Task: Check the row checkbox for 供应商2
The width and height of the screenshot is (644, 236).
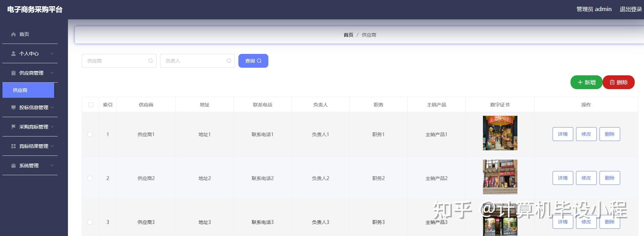Action: 90,178
